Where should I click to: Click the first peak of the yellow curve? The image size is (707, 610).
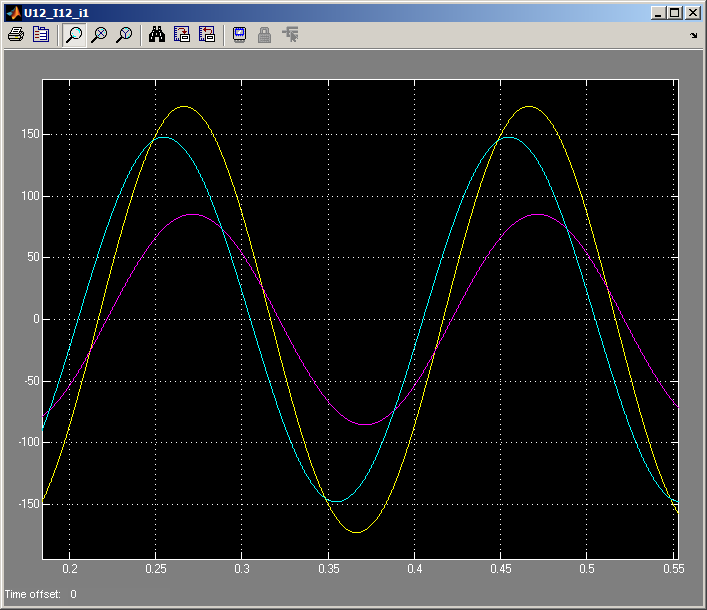184,106
